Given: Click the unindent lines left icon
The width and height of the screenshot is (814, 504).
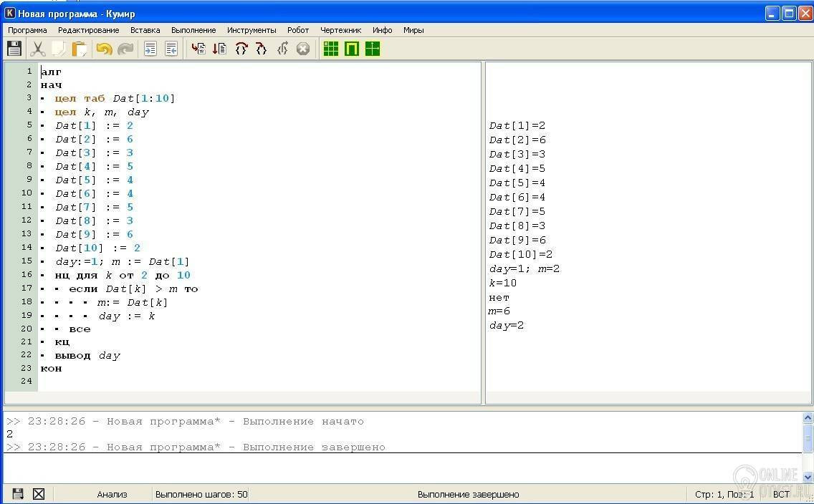Looking at the screenshot, I should click(171, 49).
